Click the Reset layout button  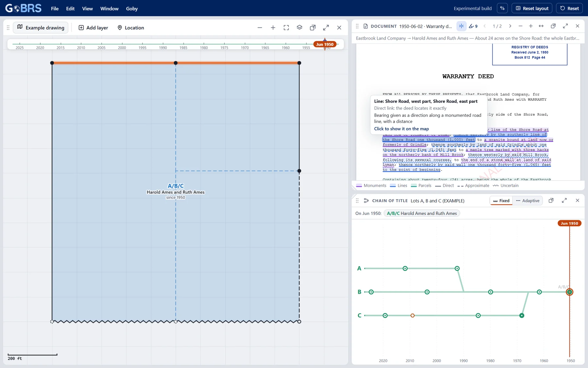click(x=532, y=8)
